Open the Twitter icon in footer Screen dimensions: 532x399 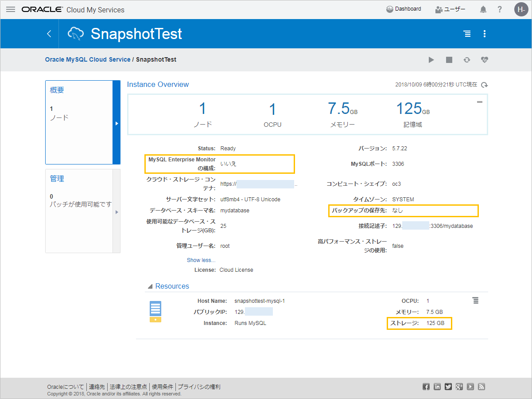[x=448, y=387]
